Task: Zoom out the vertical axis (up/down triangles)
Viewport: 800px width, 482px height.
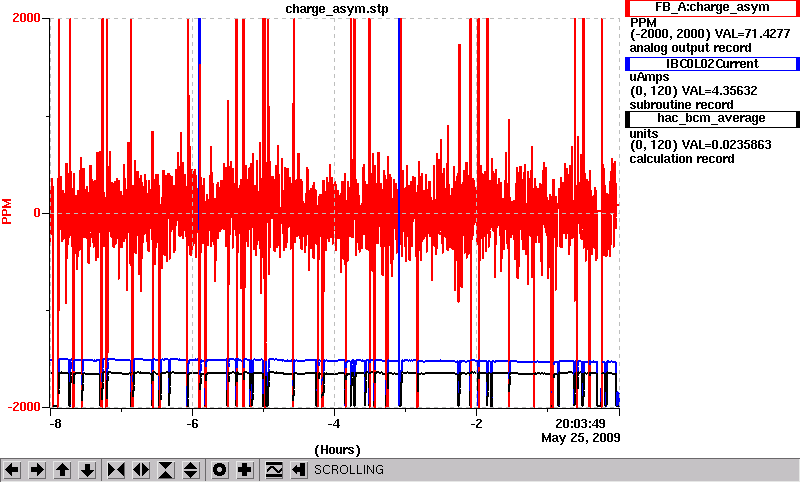Action: coord(191,470)
